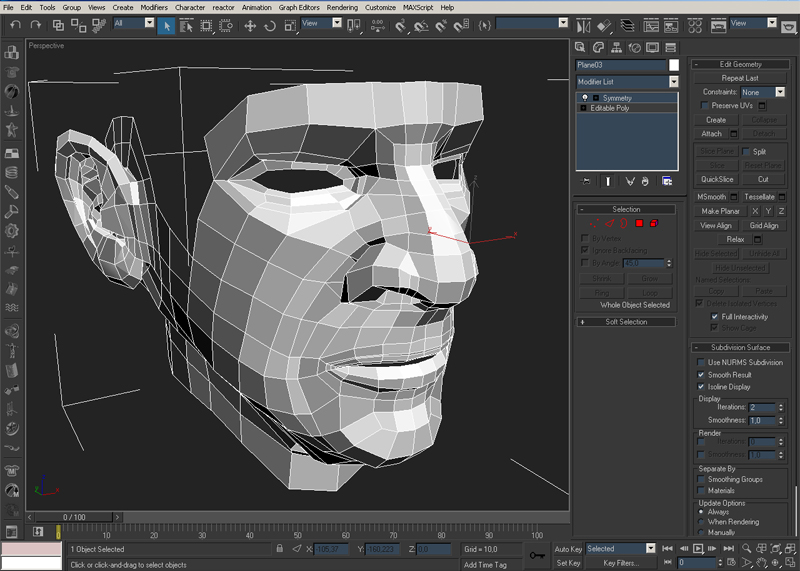Click QuickSlice button
Viewport: 800px width, 571px height.
pyautogui.click(x=717, y=179)
